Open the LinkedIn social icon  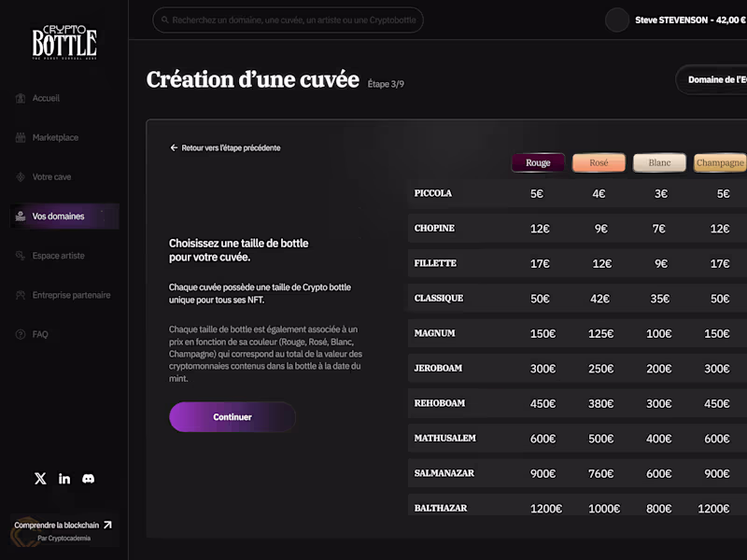pyautogui.click(x=64, y=479)
